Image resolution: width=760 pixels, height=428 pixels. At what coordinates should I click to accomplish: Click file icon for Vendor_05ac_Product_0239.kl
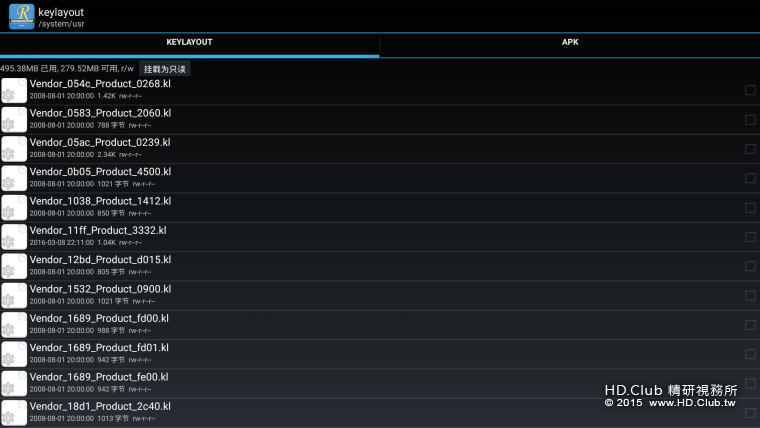[x=14, y=149]
